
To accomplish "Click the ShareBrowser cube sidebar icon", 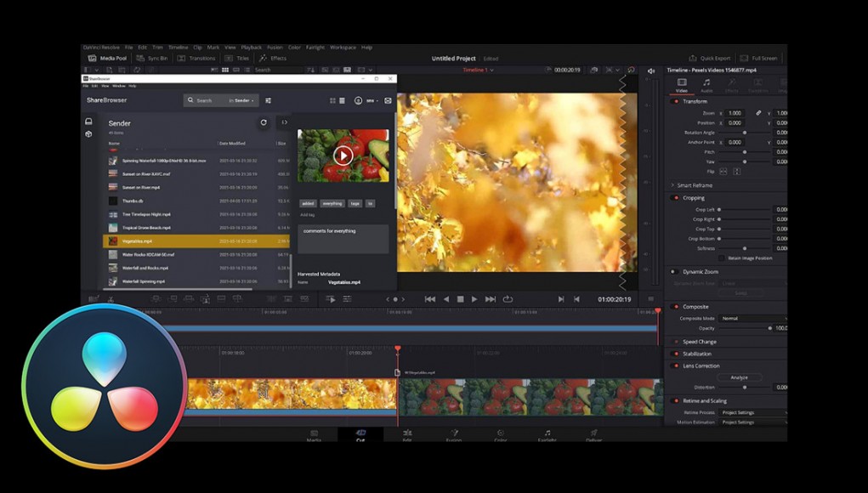I will coord(88,134).
